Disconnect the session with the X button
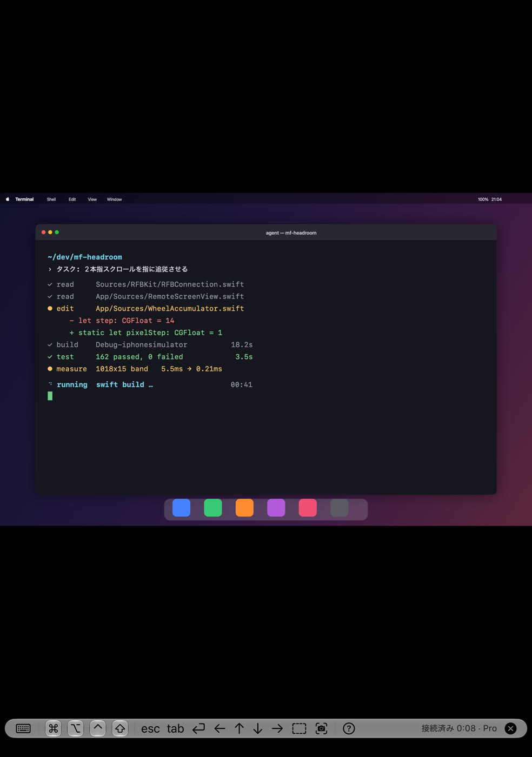The image size is (532, 757). pos(510,728)
